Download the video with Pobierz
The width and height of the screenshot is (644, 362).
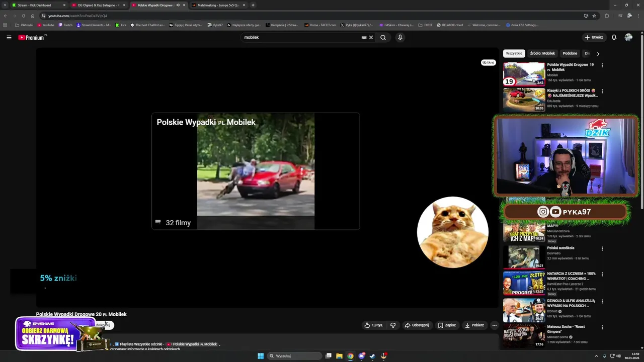coord(474,325)
